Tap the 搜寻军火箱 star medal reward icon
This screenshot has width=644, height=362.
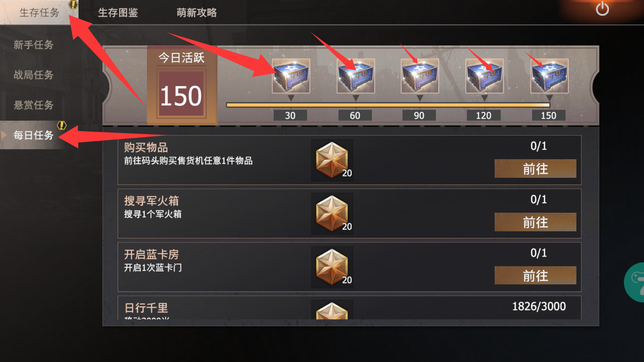click(x=332, y=214)
